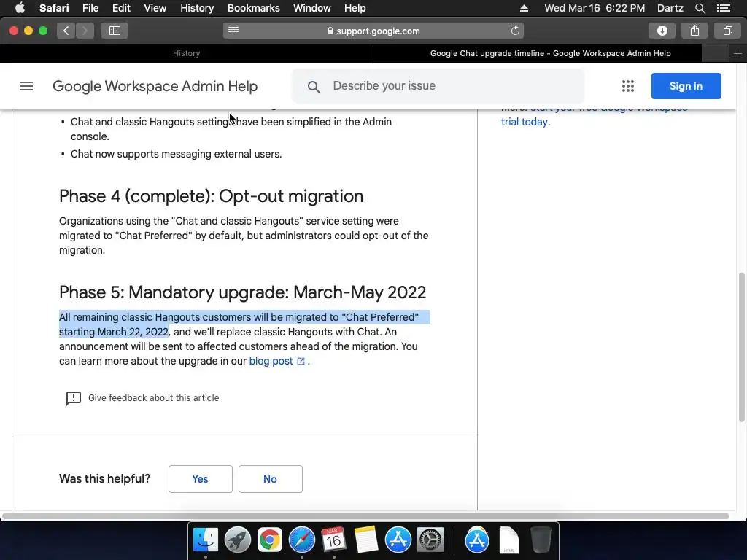Answer Yes to Was this helpful
Screen dimensions: 747x560
pos(200,479)
